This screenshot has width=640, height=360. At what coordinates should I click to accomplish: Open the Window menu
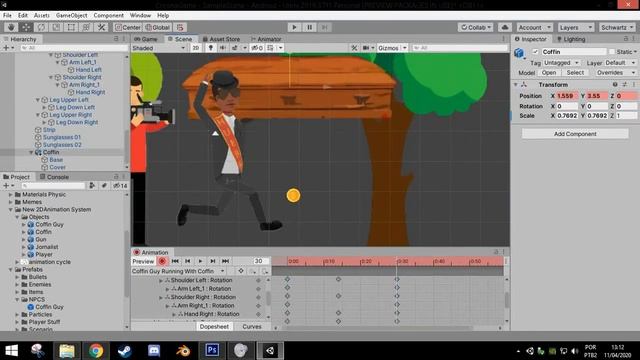pyautogui.click(x=140, y=16)
